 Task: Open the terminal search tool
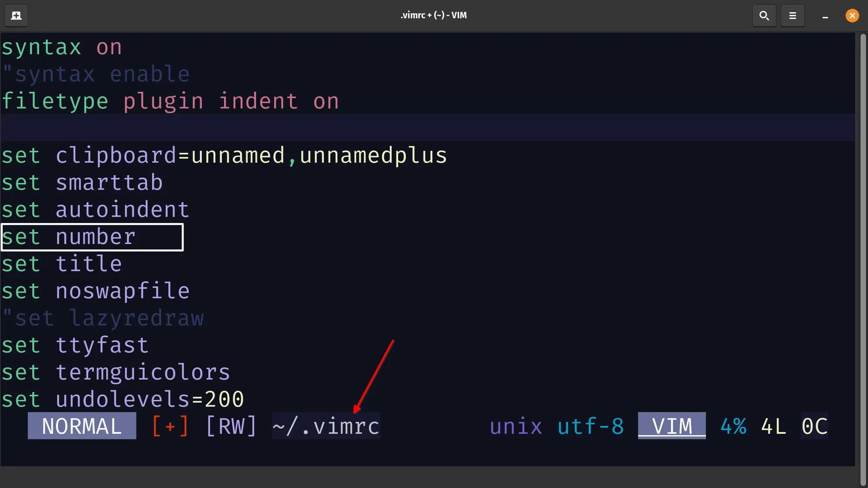point(764,16)
